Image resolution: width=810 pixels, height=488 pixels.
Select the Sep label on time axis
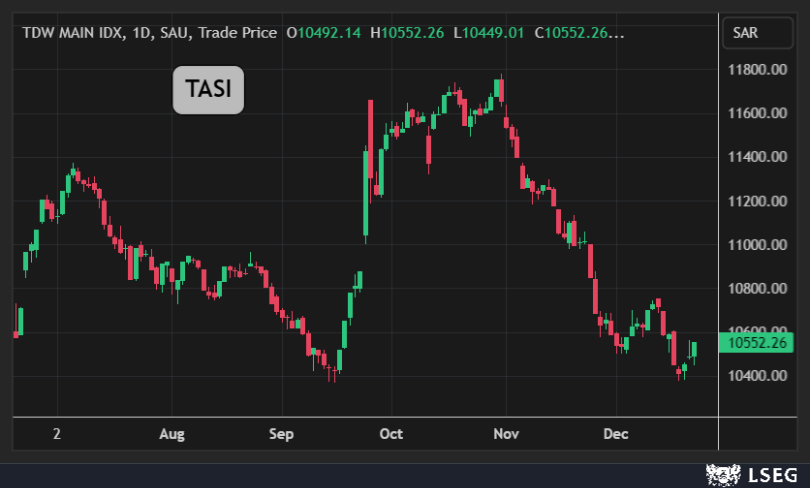coord(281,434)
